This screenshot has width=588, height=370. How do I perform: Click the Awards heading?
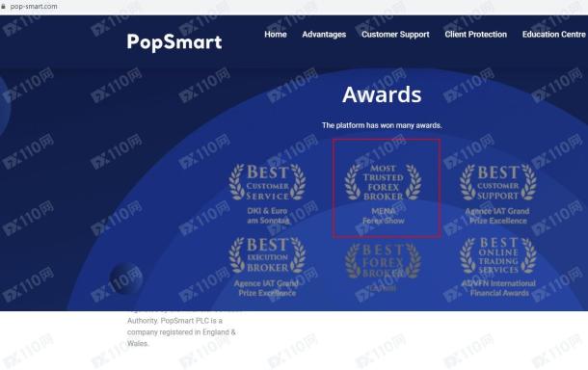pos(382,94)
